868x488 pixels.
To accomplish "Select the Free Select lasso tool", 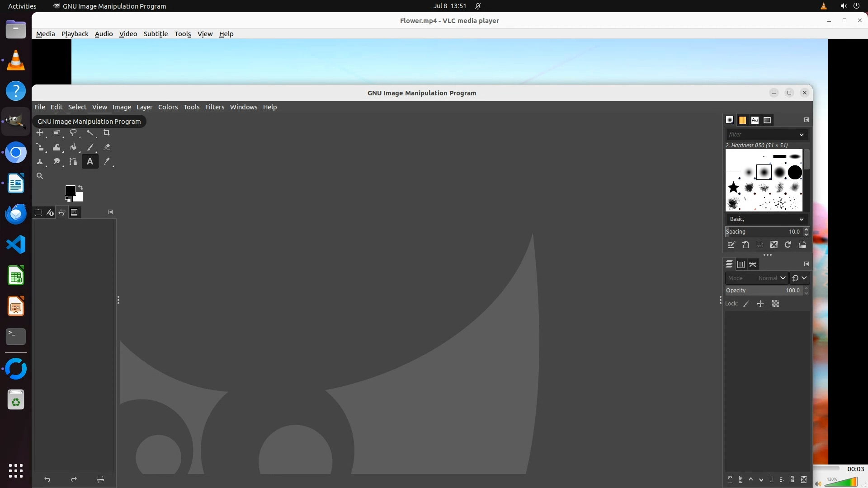I will pos(73,133).
